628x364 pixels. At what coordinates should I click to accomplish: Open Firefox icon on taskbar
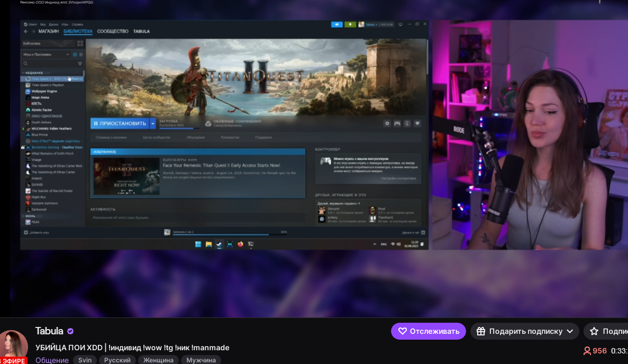[x=240, y=244]
